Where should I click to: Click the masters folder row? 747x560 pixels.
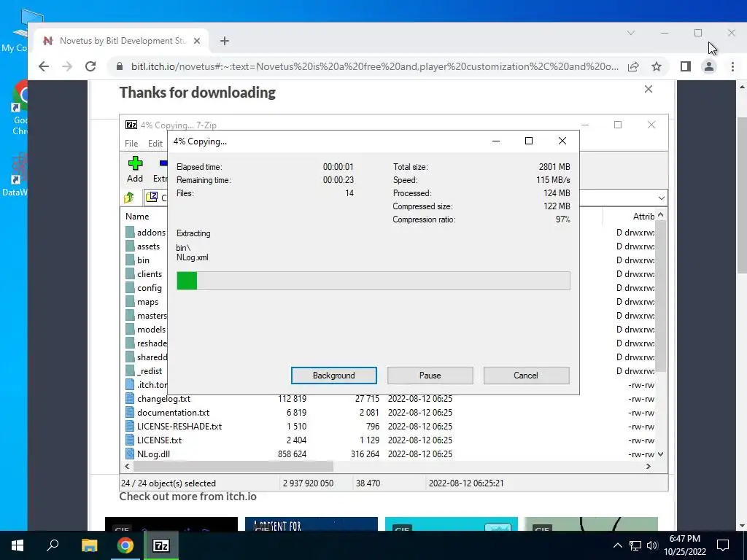[146, 315]
